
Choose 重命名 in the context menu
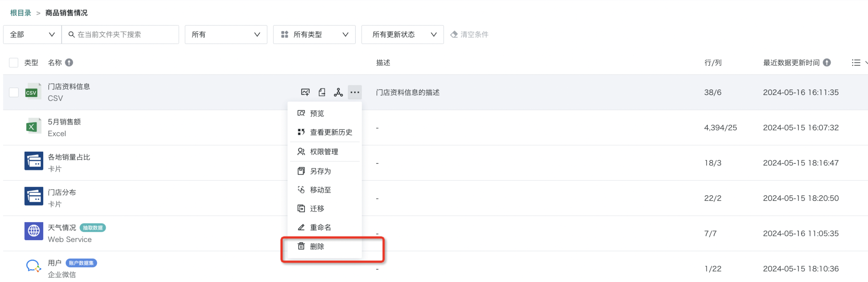click(320, 227)
